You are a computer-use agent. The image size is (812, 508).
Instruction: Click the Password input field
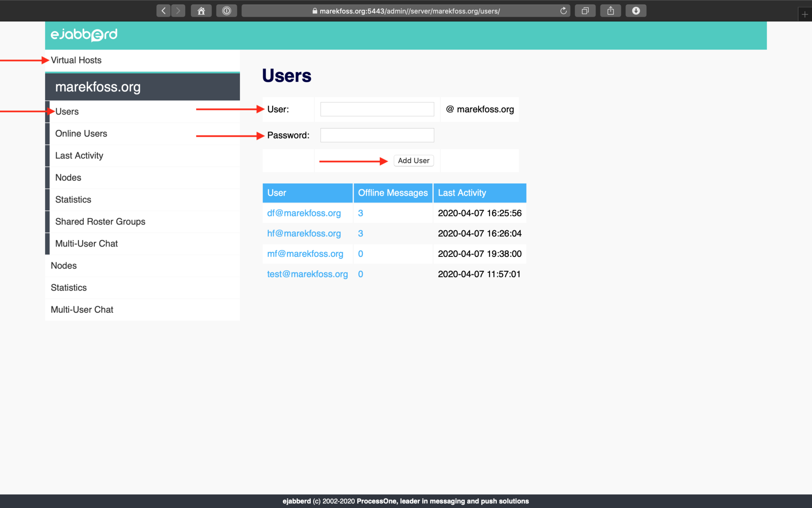point(377,135)
